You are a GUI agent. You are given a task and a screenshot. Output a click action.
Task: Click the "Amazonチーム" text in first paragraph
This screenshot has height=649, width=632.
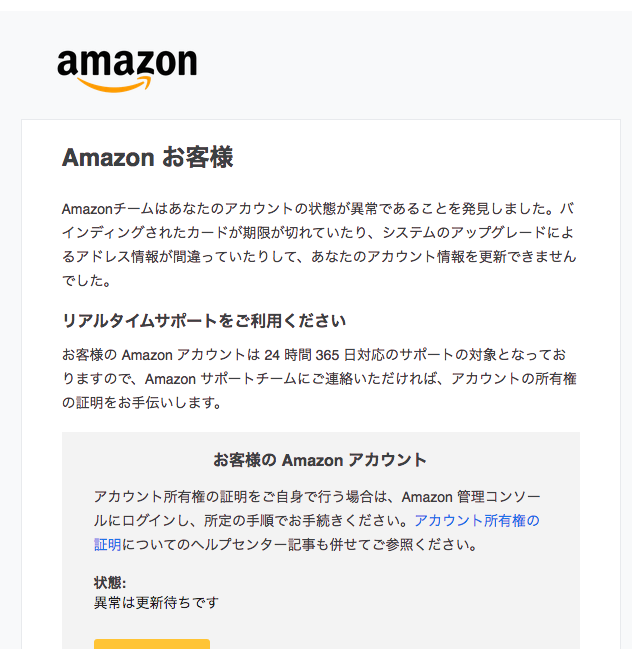pos(104,209)
